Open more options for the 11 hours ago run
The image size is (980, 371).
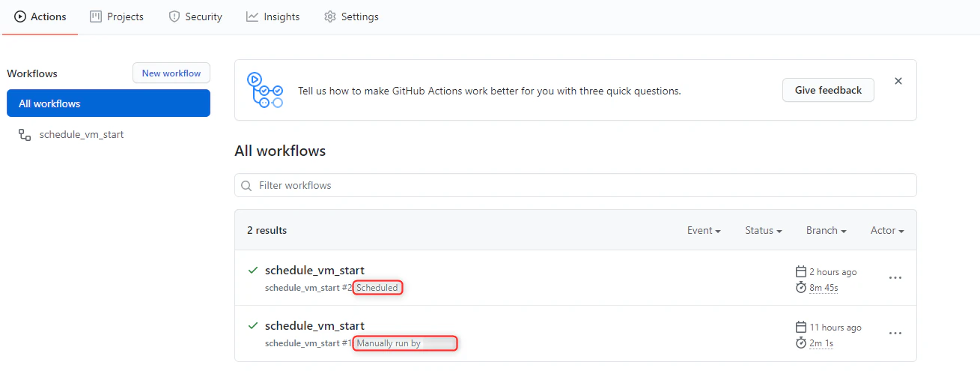895,333
